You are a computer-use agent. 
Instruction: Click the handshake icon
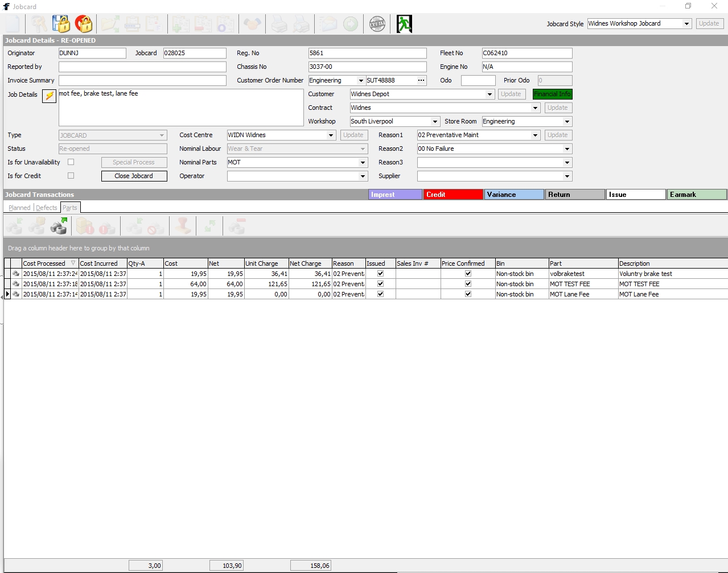pyautogui.click(x=252, y=24)
